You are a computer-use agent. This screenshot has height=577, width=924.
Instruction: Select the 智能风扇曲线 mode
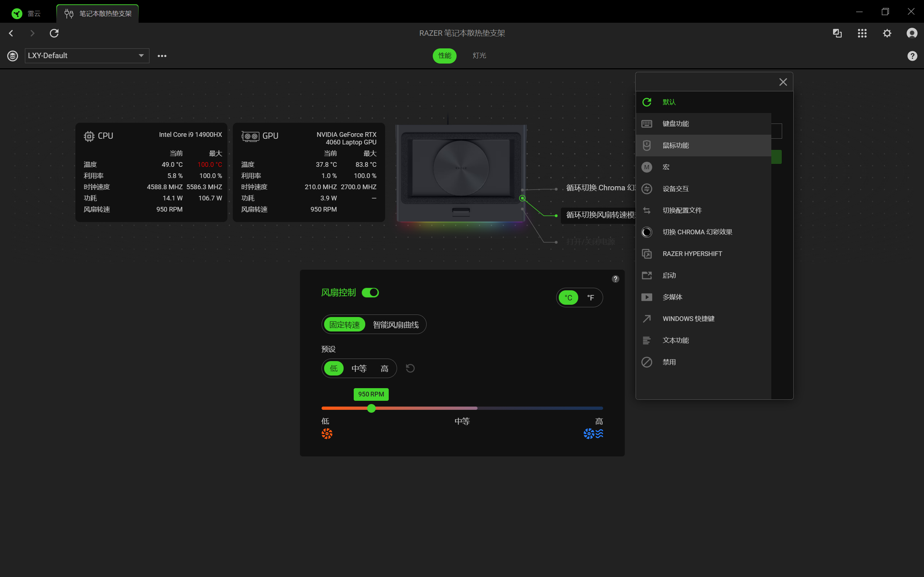396,325
